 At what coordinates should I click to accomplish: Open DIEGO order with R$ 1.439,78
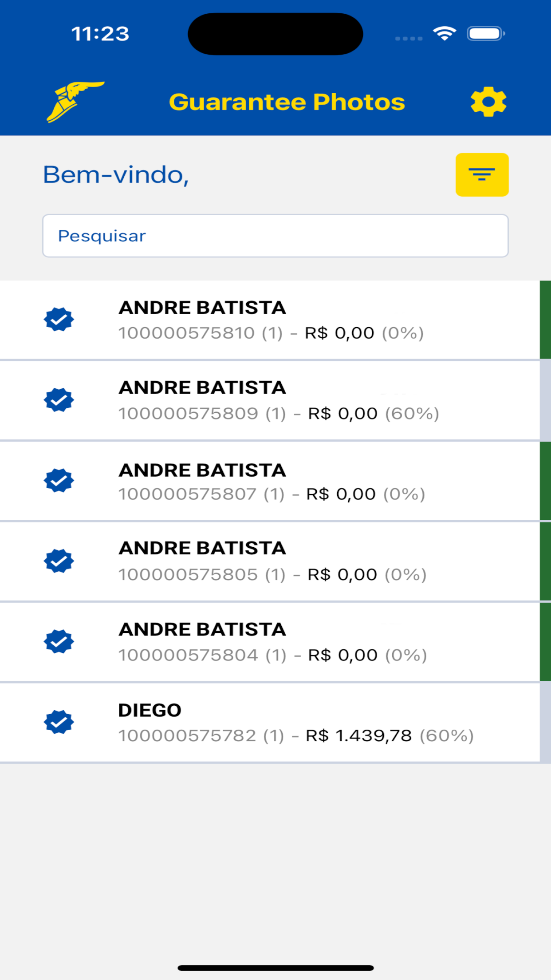pyautogui.click(x=270, y=723)
